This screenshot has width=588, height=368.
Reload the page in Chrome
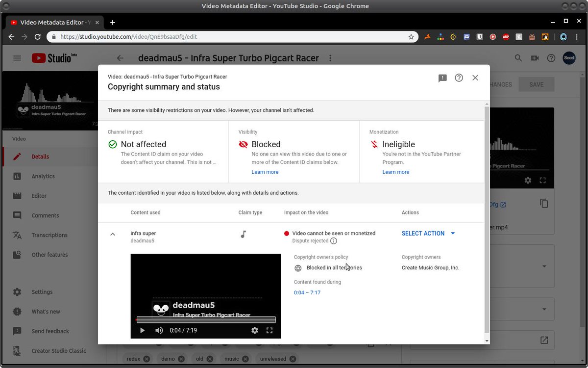click(x=38, y=37)
